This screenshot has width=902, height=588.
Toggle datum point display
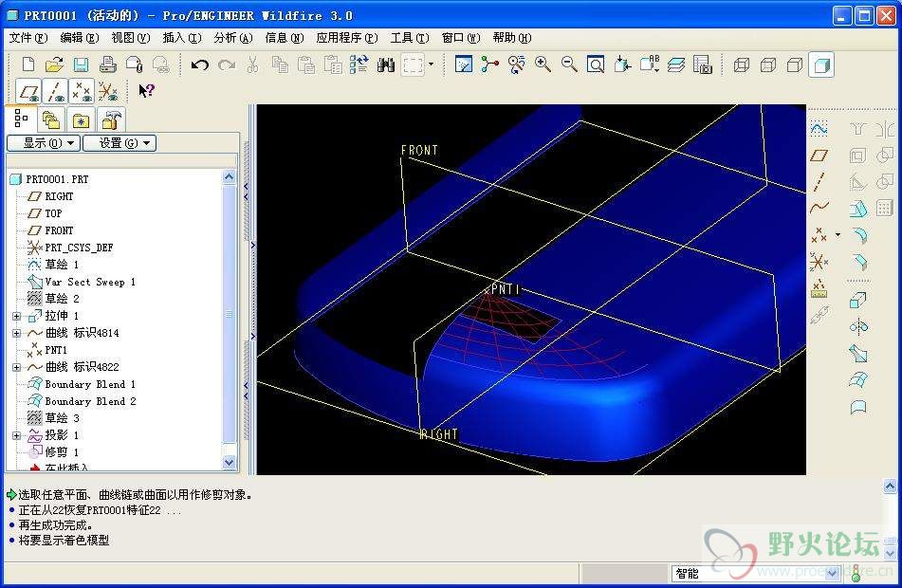(82, 91)
